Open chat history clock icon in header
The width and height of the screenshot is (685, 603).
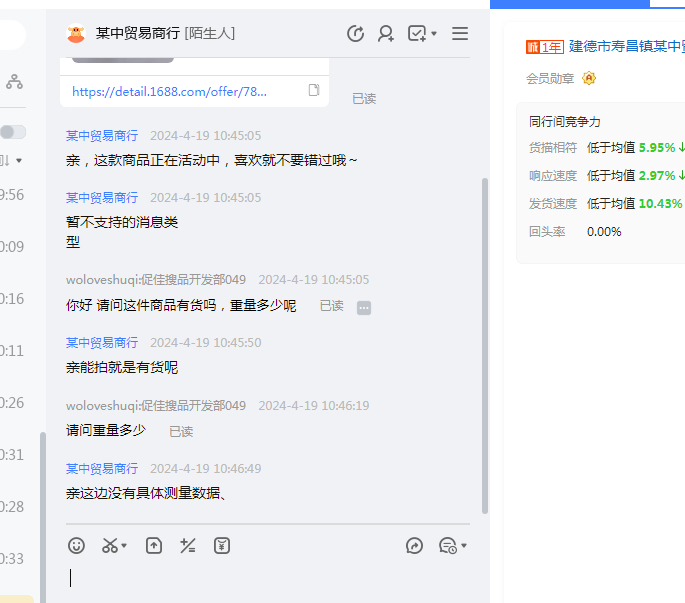[x=355, y=34]
